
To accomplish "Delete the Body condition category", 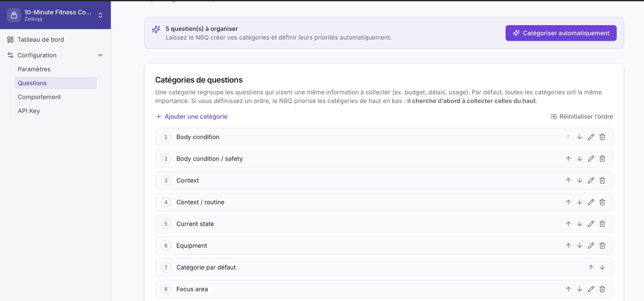I will pos(602,137).
